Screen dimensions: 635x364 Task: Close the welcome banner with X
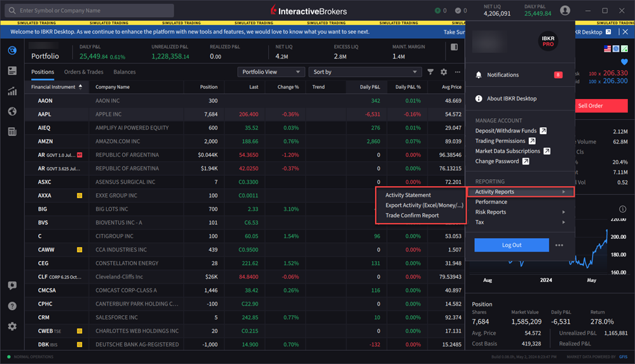point(625,32)
